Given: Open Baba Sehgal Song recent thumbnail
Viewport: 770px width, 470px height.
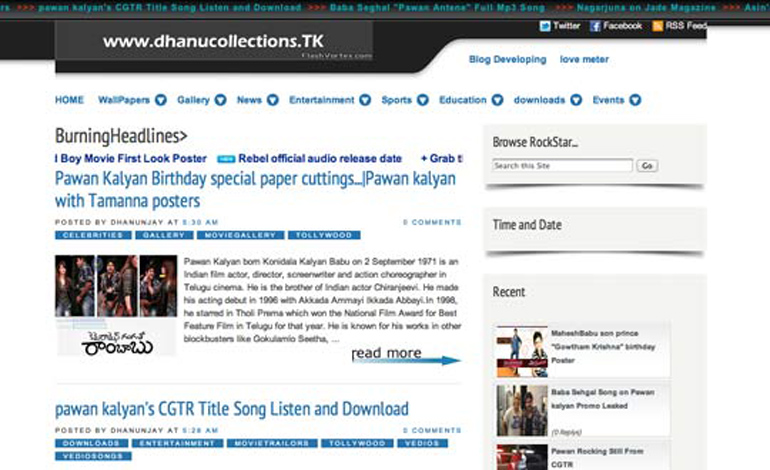Looking at the screenshot, I should [x=522, y=411].
